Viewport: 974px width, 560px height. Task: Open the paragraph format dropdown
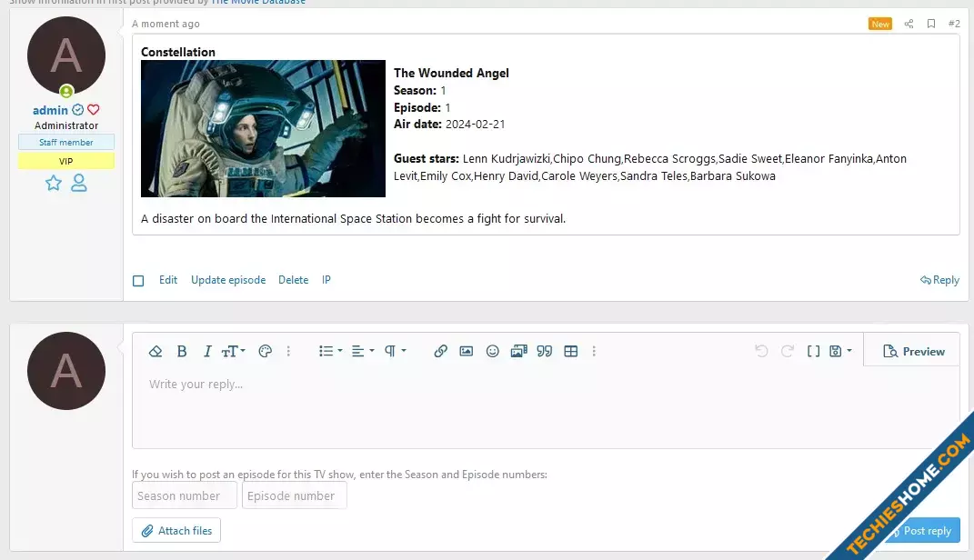click(x=395, y=352)
